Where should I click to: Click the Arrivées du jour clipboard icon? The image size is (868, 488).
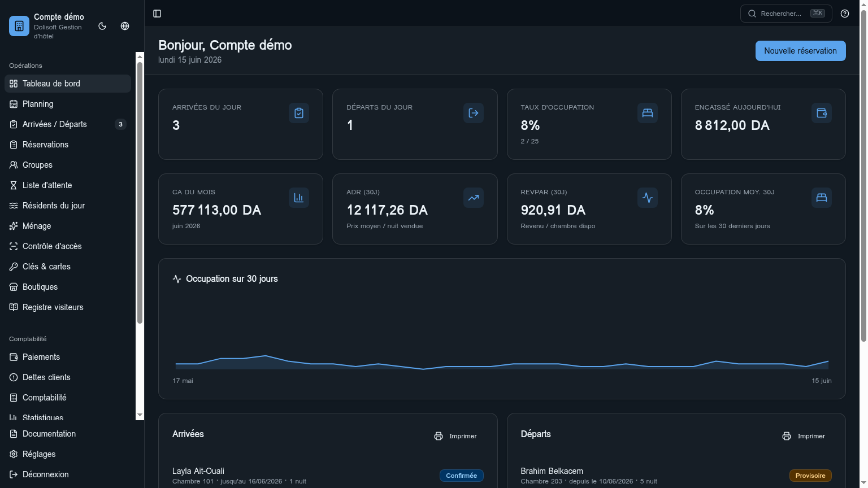tap(299, 113)
